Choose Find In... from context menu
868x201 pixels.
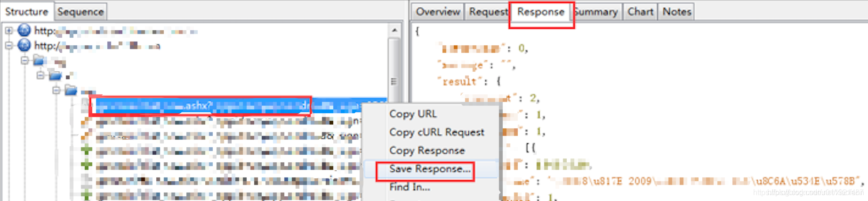410,187
